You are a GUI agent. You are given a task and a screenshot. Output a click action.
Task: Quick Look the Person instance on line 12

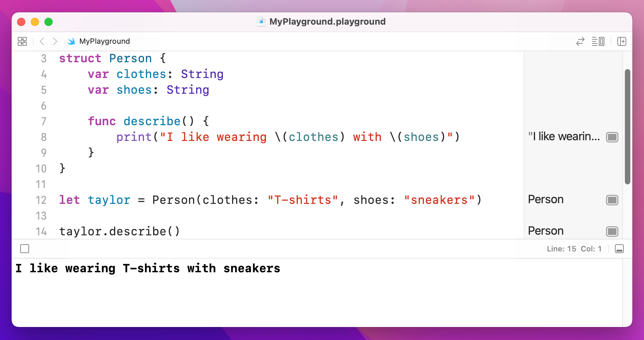[x=612, y=200]
